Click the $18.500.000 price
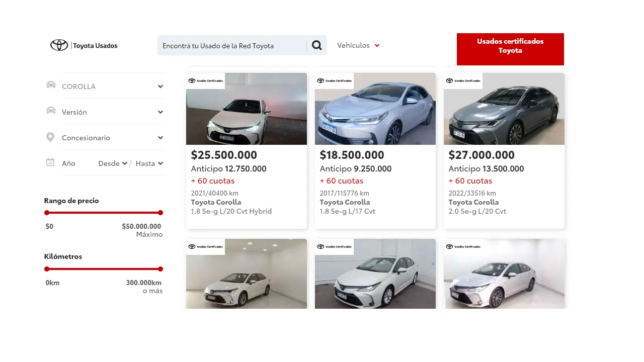This screenshot has height=362, width=644. tap(352, 155)
